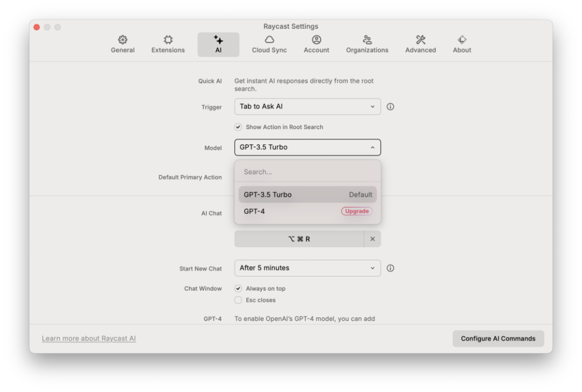
Task: Click the AI Chat hotkey recorder field
Action: coord(299,239)
